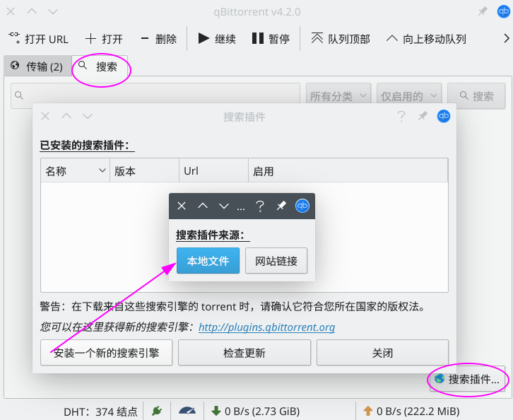Click the 检查更新 button
The image size is (513, 420).
coord(244,353)
